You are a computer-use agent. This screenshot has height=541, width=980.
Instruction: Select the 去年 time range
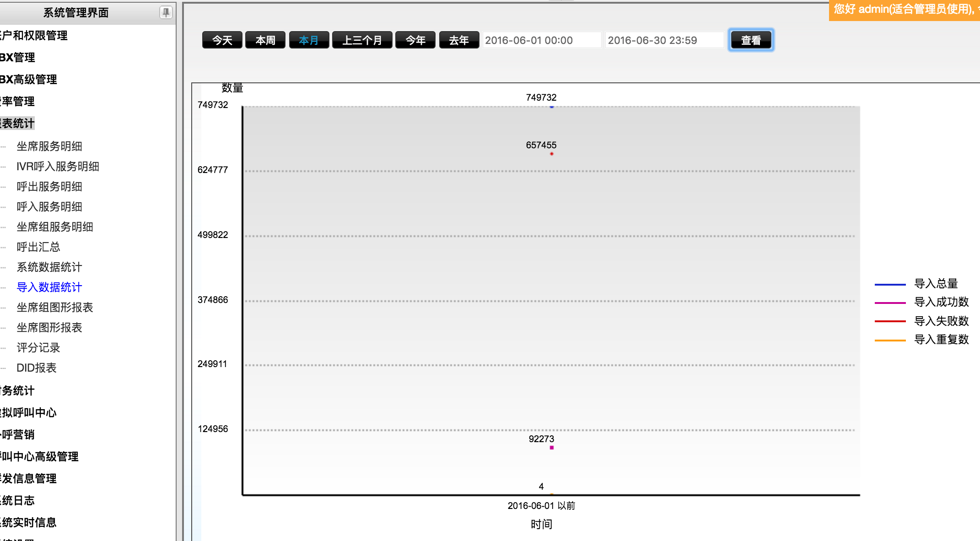coord(459,40)
